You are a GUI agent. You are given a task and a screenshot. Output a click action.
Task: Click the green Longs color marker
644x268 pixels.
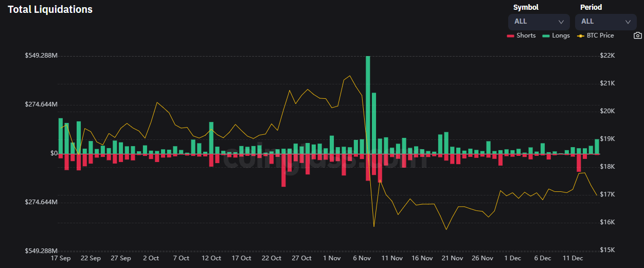click(546, 36)
